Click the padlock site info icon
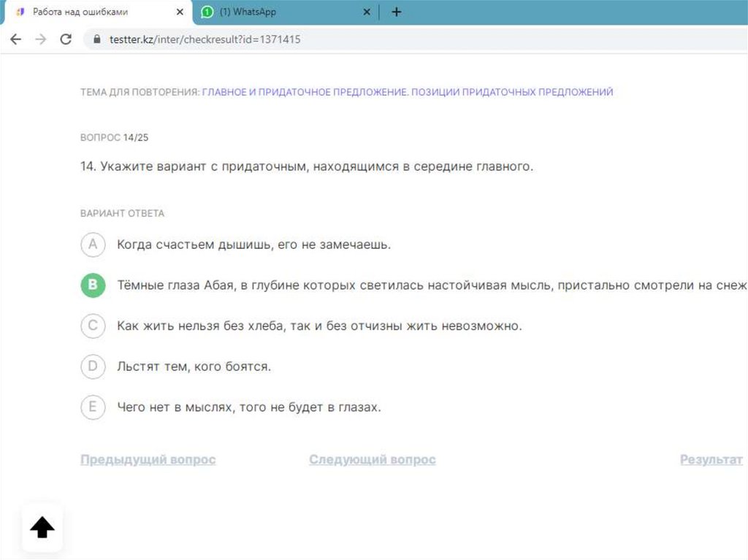The height and width of the screenshot is (560, 748). [x=97, y=39]
